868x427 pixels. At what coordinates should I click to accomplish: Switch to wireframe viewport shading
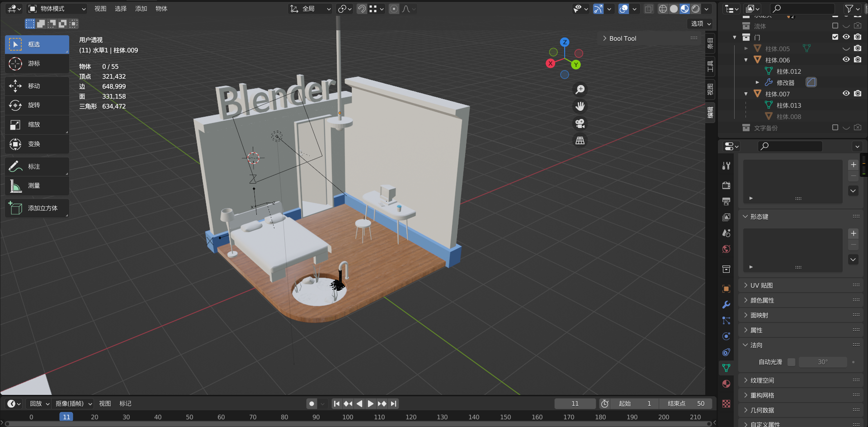coord(663,9)
